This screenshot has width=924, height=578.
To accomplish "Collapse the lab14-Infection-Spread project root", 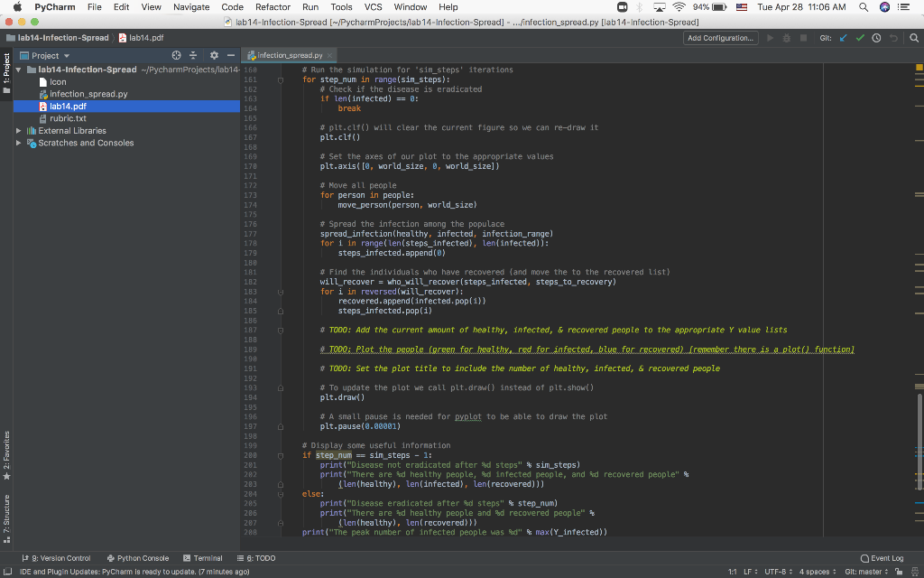I will pos(19,70).
